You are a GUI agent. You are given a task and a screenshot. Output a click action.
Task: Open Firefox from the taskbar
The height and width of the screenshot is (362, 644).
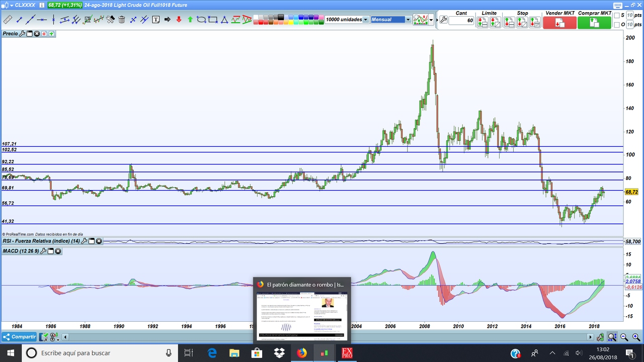point(301,353)
